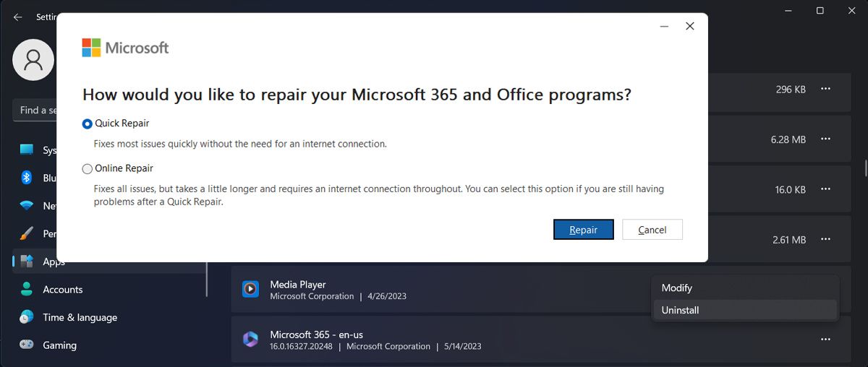
Task: Choose Modify from the context menu
Action: [x=677, y=288]
